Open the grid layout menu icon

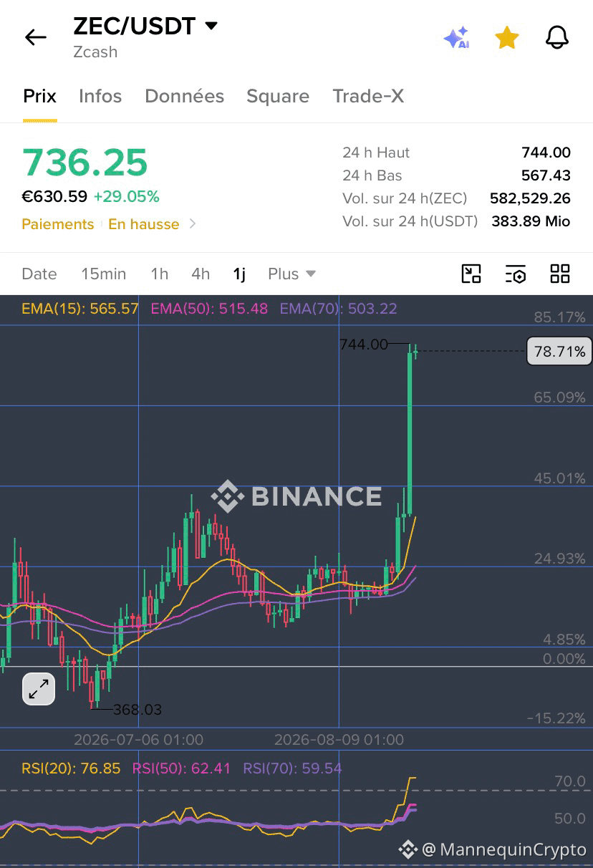[560, 274]
